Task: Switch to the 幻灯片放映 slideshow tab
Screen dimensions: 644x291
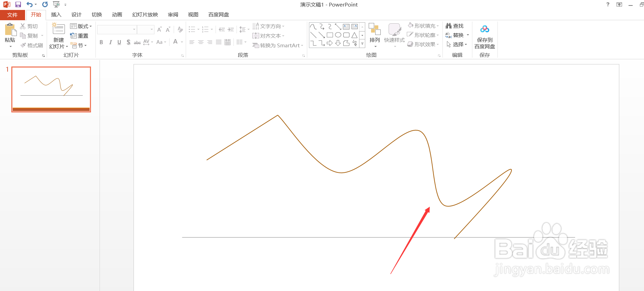Action: (x=145, y=14)
